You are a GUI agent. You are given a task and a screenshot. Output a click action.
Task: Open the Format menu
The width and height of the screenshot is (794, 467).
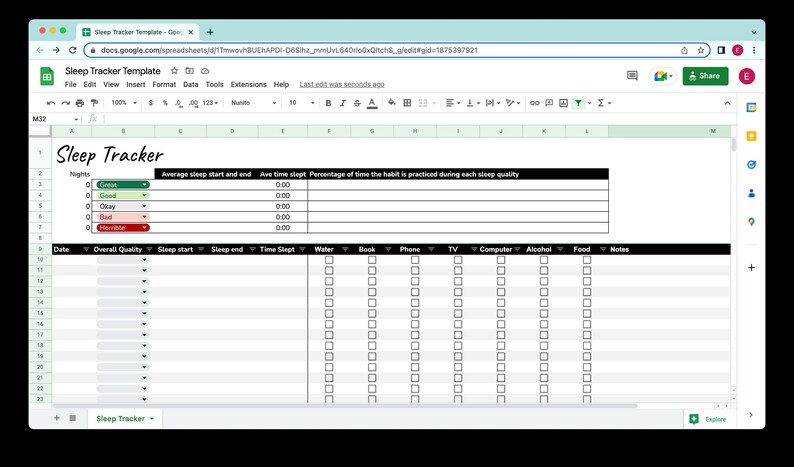click(164, 85)
